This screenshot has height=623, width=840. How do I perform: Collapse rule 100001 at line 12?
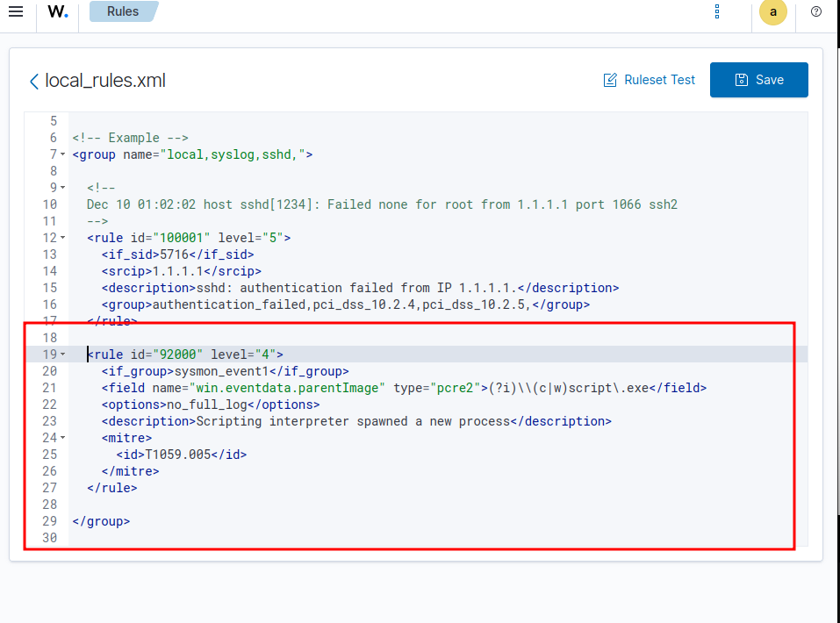point(63,238)
